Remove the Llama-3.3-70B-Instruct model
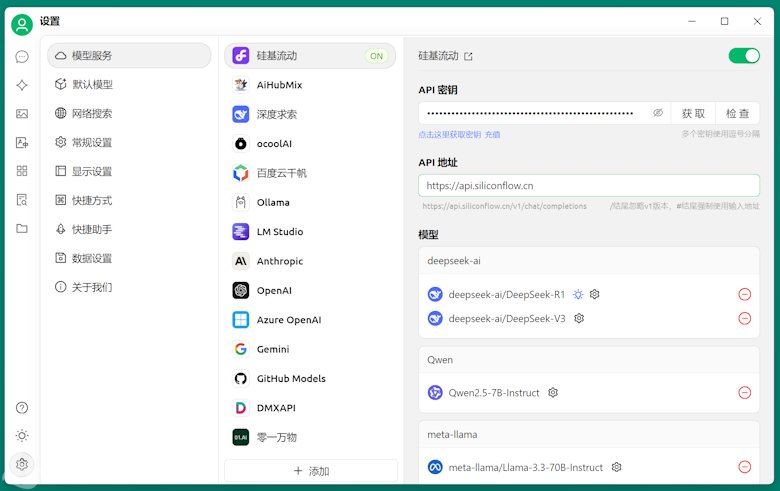The height and width of the screenshot is (491, 780). [x=745, y=467]
